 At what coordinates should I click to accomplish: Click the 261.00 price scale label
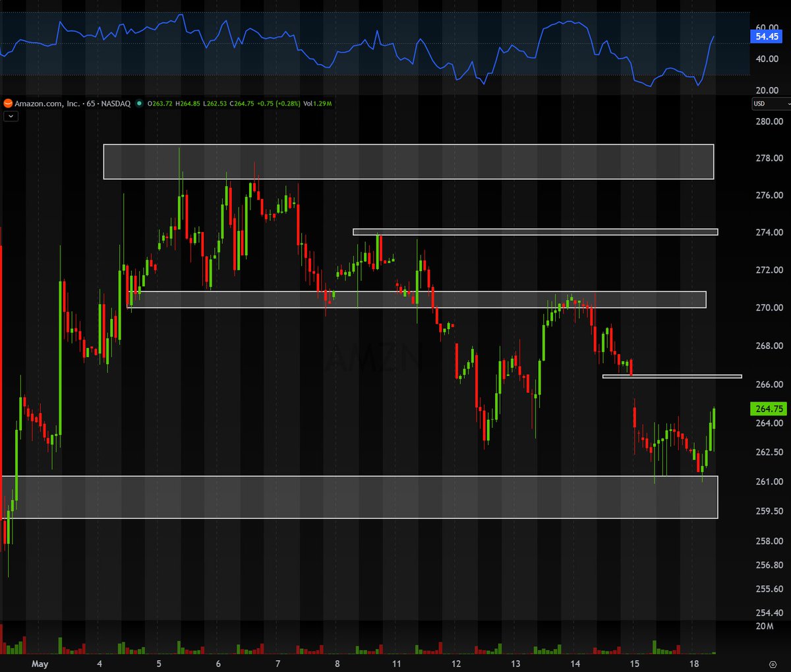[769, 481]
